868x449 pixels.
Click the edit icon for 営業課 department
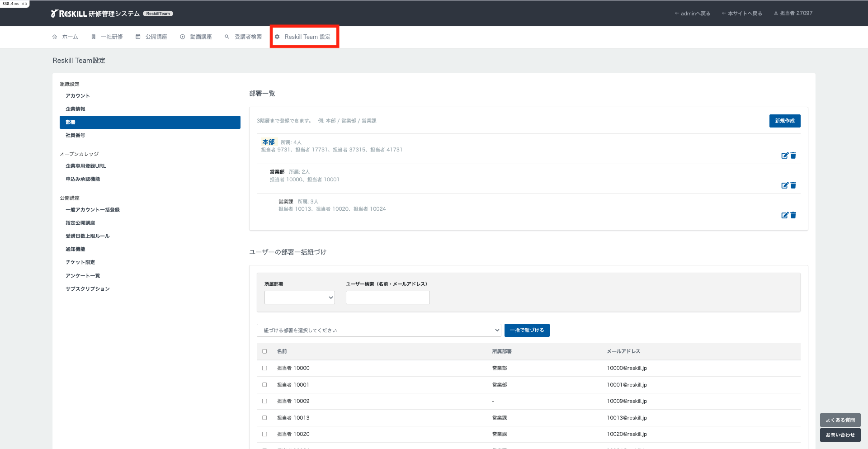784,215
